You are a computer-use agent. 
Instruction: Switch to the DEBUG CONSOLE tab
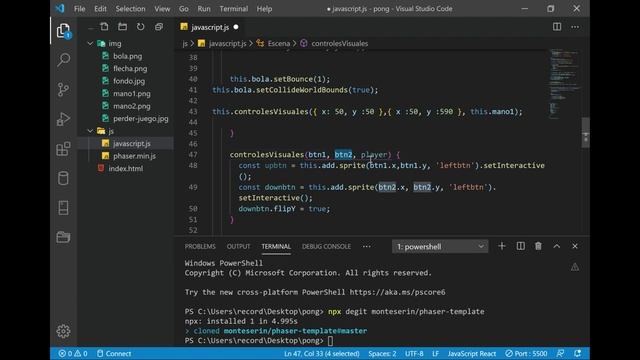pyautogui.click(x=326, y=246)
